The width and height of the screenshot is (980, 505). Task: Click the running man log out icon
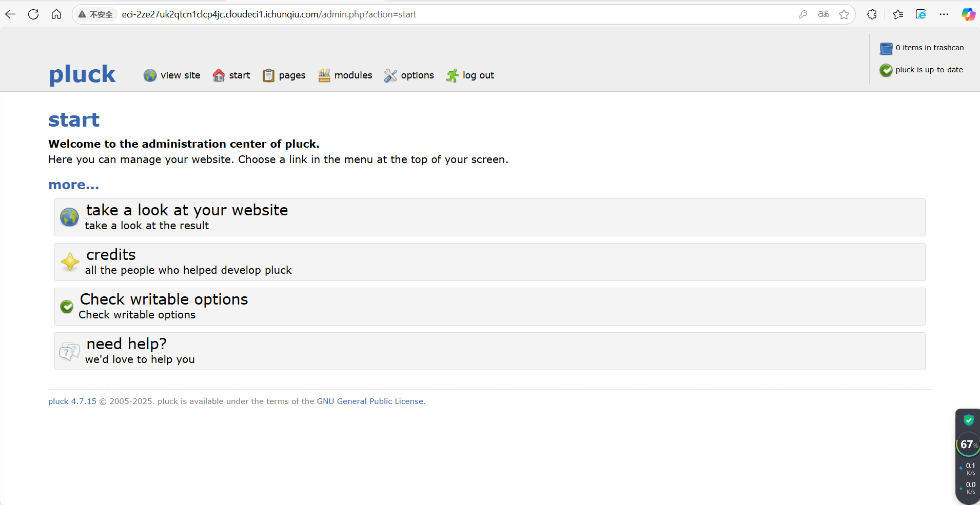pos(452,75)
